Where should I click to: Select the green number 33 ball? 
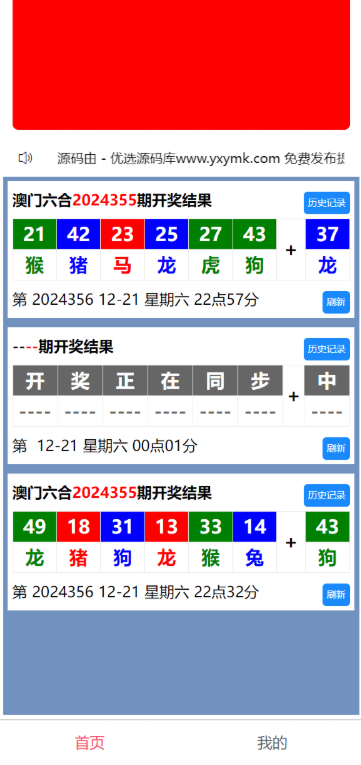click(x=210, y=527)
